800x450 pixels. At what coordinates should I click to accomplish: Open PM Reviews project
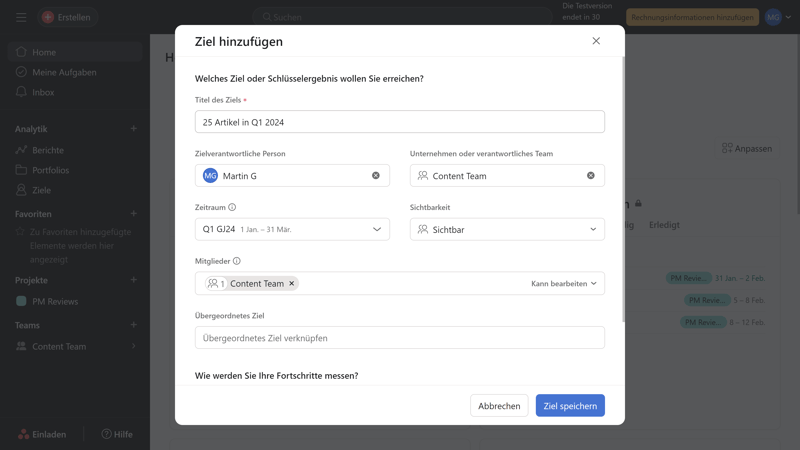click(x=75, y=302)
